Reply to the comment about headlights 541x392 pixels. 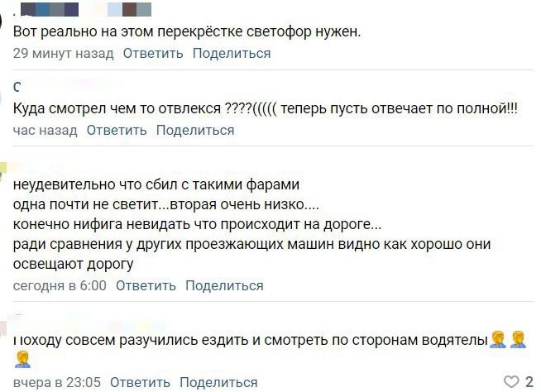(146, 285)
